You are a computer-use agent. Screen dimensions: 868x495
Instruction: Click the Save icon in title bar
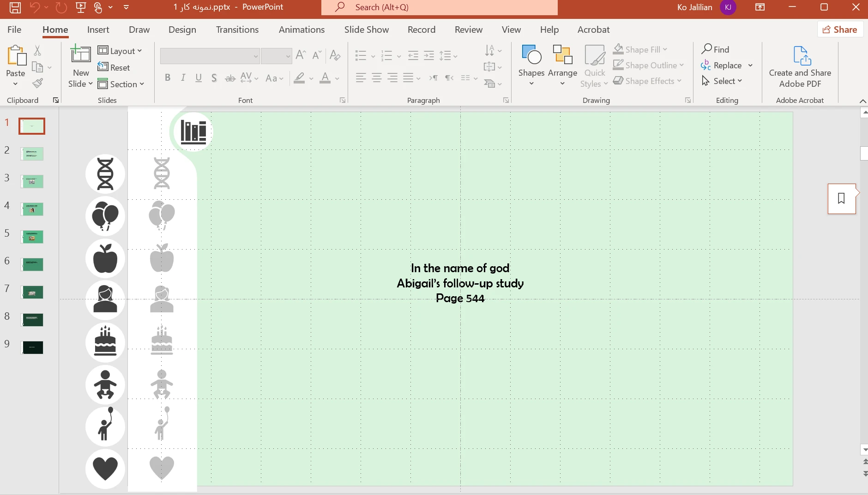(x=15, y=7)
